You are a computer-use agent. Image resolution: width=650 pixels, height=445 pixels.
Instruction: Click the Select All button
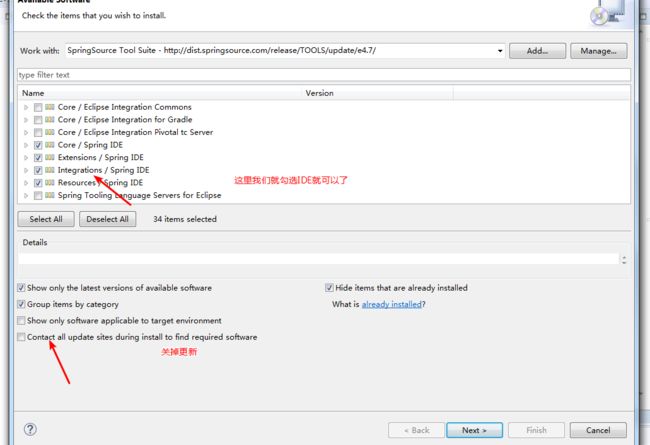click(x=46, y=219)
